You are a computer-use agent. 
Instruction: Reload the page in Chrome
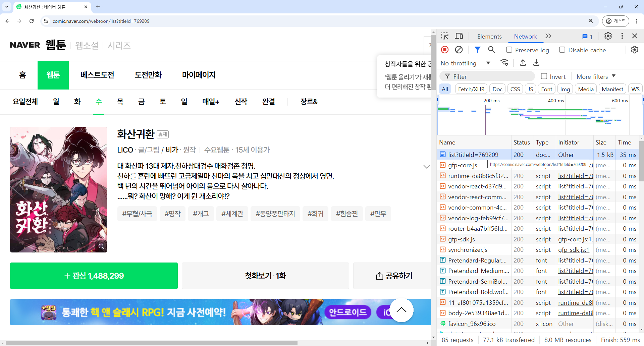coord(32,21)
